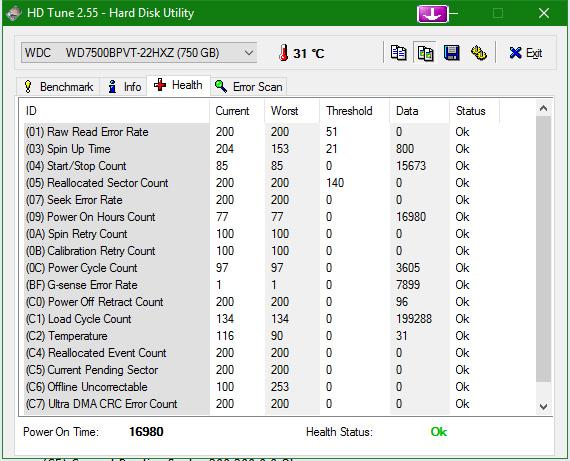Screen dimensions: 570x461
Task: Switch to the Benchmark tab
Action: pos(58,87)
